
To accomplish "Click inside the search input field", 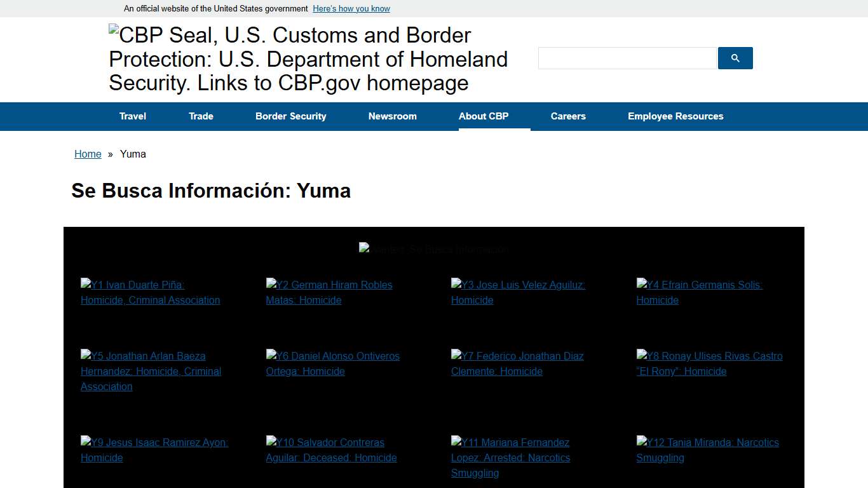I will 627,58.
